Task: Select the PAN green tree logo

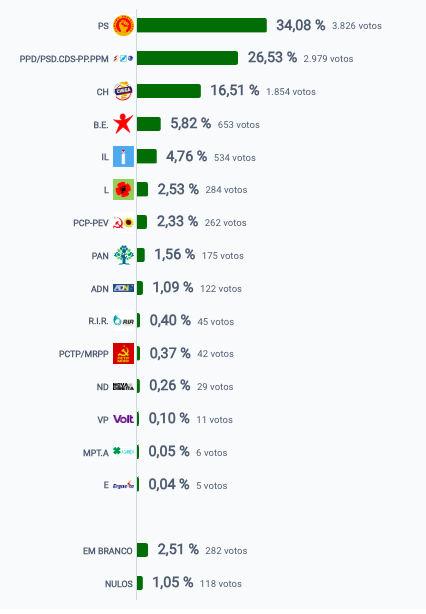Action: 123,255
